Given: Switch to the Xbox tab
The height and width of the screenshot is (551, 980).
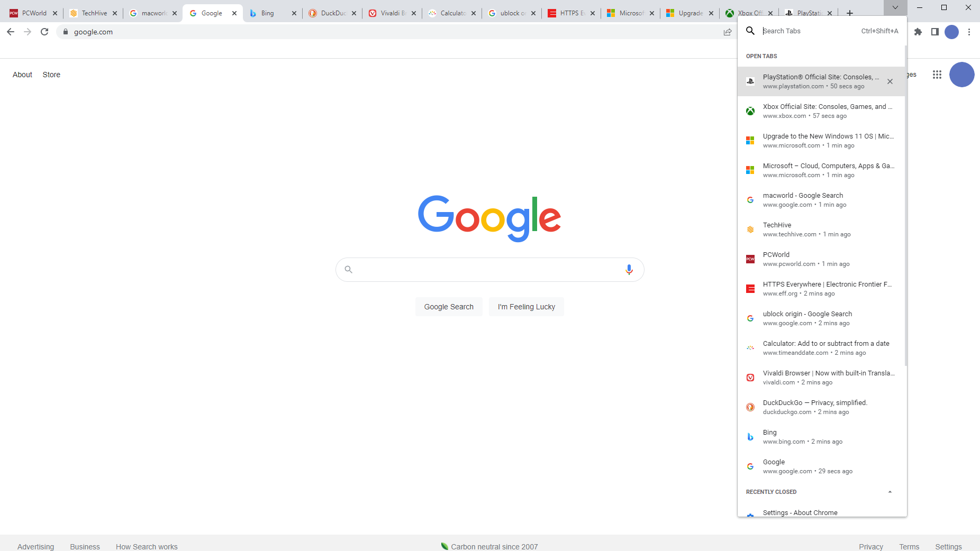Looking at the screenshot, I should point(750,13).
